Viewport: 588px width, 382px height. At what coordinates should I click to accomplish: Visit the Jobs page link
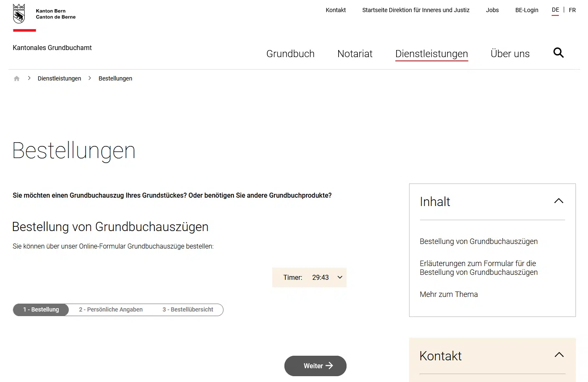[492, 10]
